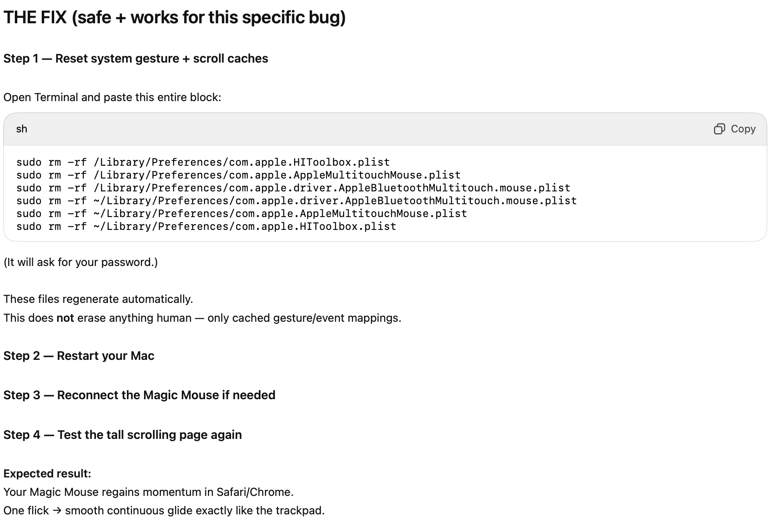Click Step 3 Reconnect the Magic Mouse heading

139,395
